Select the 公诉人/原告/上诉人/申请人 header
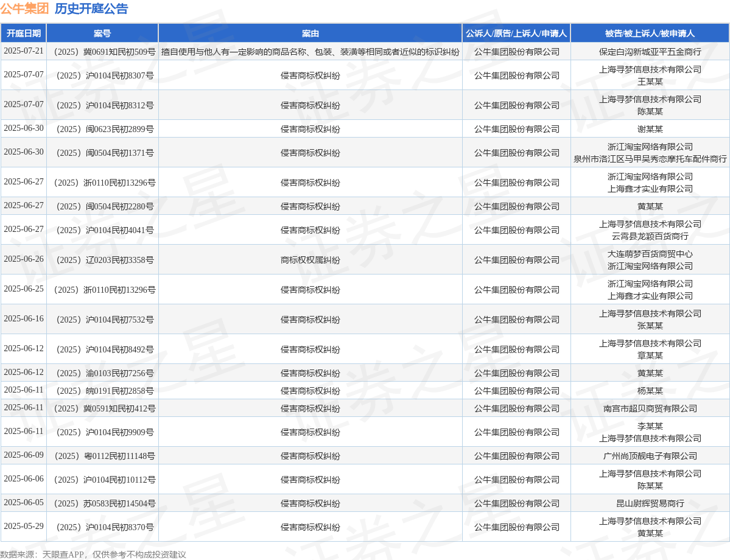730x560 pixels. [x=516, y=33]
